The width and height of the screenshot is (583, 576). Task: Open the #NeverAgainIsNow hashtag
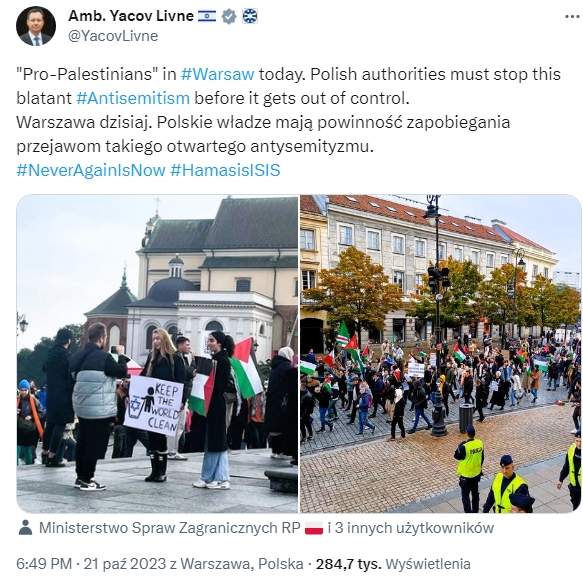tap(91, 170)
